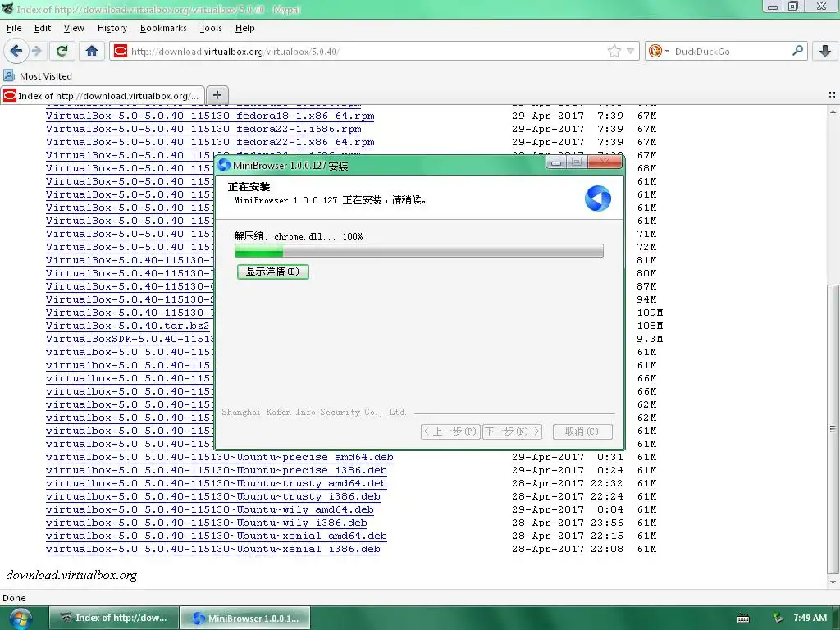
Task: Open the File menu
Action: 14,28
